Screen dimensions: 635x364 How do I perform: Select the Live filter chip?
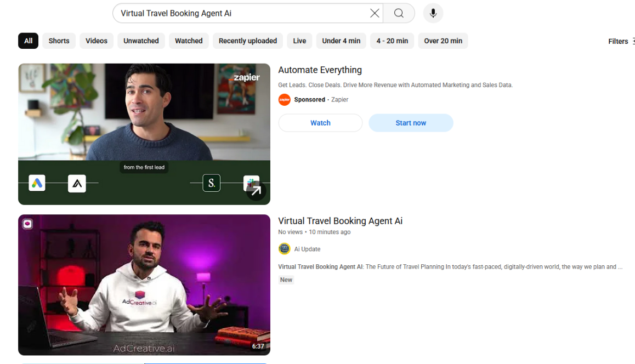tap(299, 41)
